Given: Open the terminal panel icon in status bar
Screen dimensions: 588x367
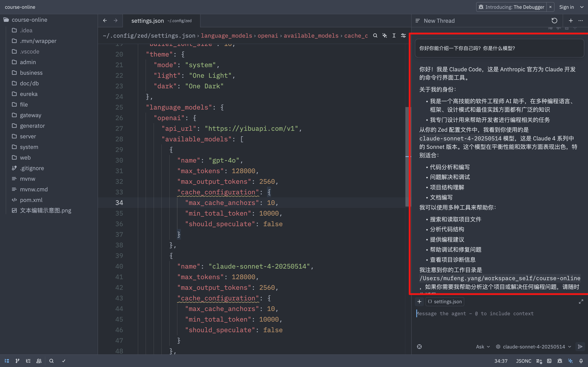Looking at the screenshot, I should pyautogui.click(x=550, y=361).
